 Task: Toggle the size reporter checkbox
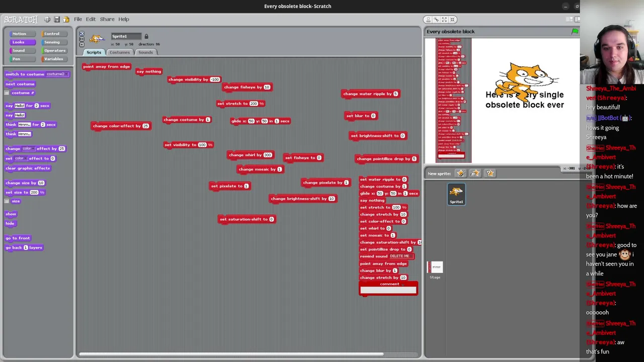[7, 201]
